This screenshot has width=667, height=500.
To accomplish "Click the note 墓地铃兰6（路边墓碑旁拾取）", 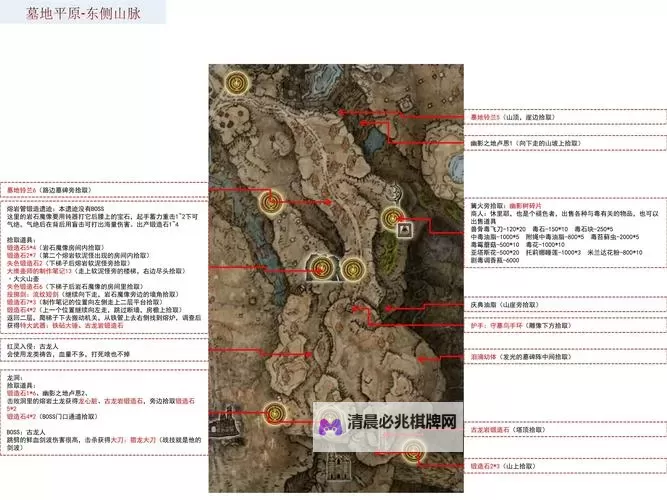I will tap(49, 190).
